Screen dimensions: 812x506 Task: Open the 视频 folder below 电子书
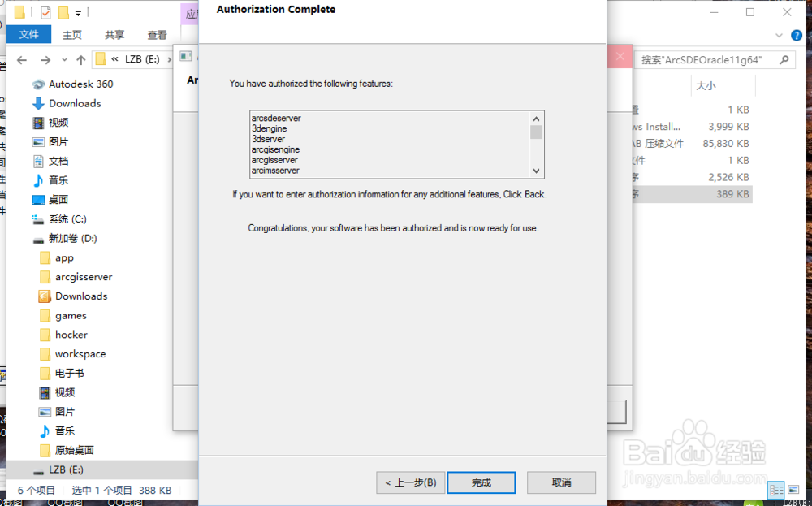[58, 392]
